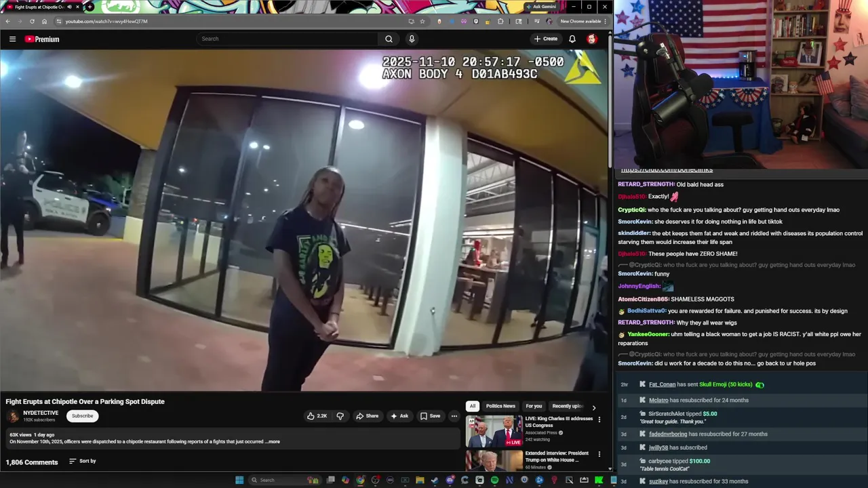Open Chrome three-dot menu

[605, 21]
